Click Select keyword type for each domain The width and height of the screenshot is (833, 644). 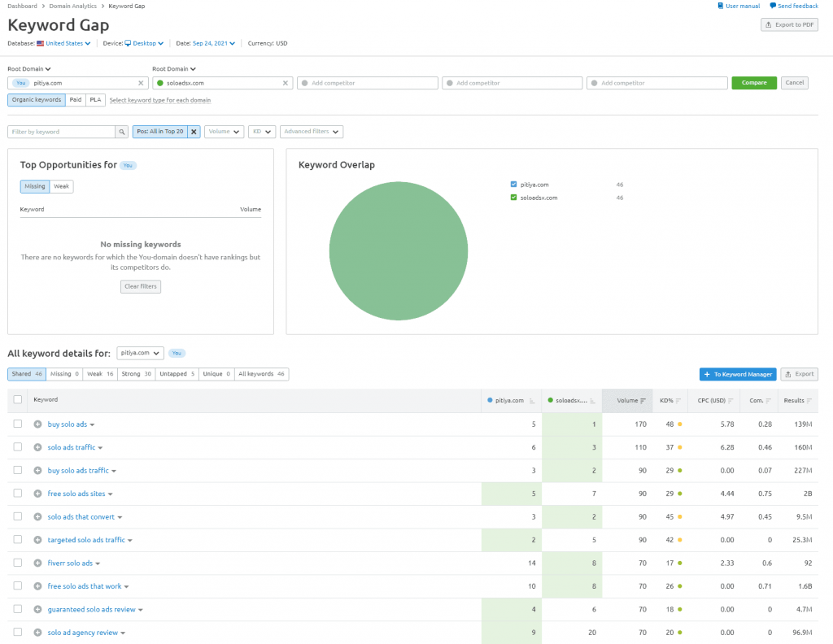pos(160,100)
